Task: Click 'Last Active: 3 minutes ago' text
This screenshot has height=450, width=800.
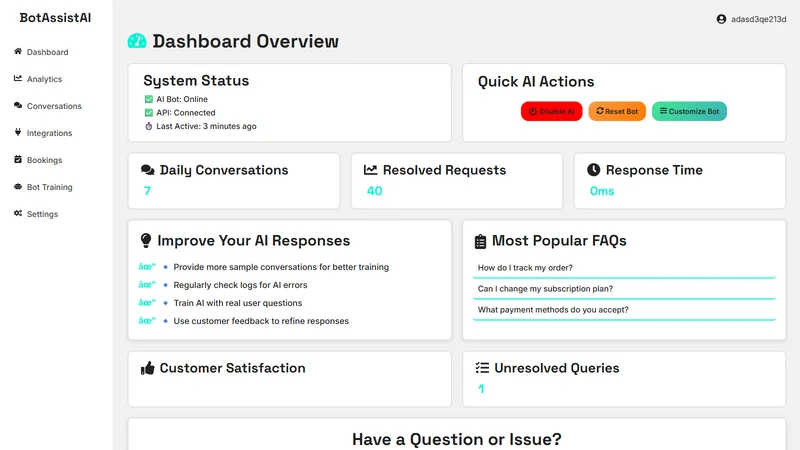Action: click(x=206, y=126)
